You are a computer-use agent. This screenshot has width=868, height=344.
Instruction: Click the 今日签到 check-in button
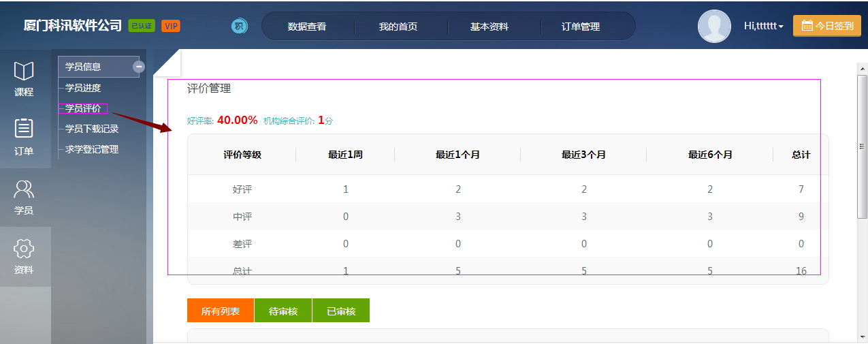point(827,26)
